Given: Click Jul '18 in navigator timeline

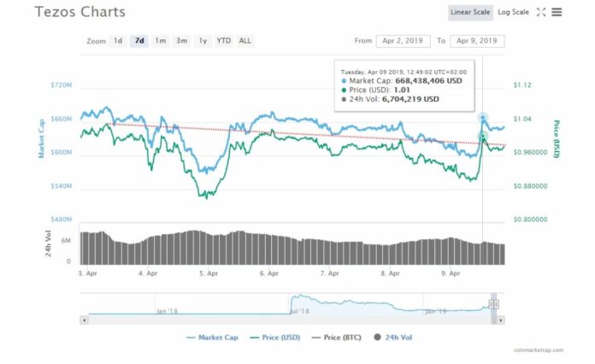Looking at the screenshot, I should (x=299, y=311).
